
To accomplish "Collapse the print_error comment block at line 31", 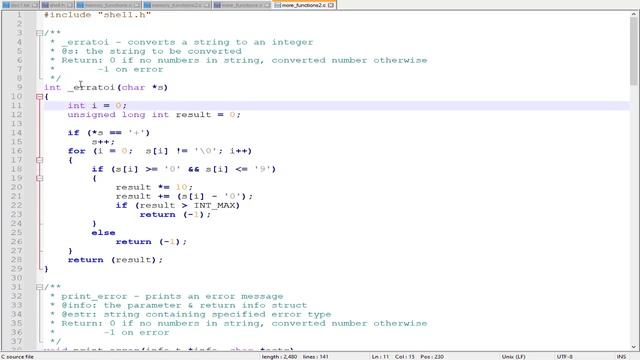I will [39, 287].
